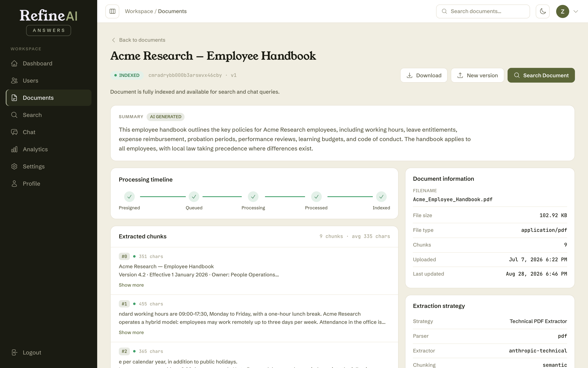The height and width of the screenshot is (368, 588).
Task: Expand chunk #1 with Show more
Action: pyautogui.click(x=131, y=332)
